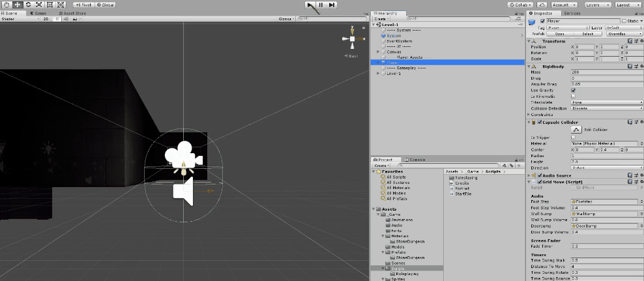This screenshot has width=644, height=281.
Task: Toggle the Static checkbox for Player
Action: [624, 21]
